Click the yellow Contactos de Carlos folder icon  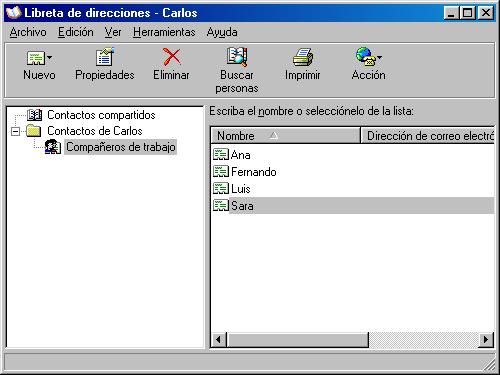click(x=34, y=131)
